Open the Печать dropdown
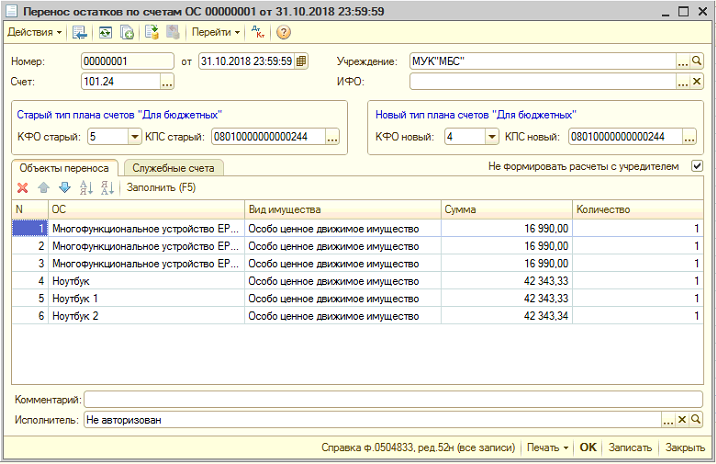Viewport: 716px width, 464px height. point(547,448)
